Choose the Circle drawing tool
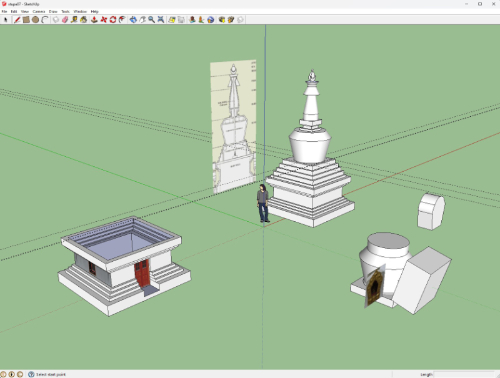 point(35,20)
